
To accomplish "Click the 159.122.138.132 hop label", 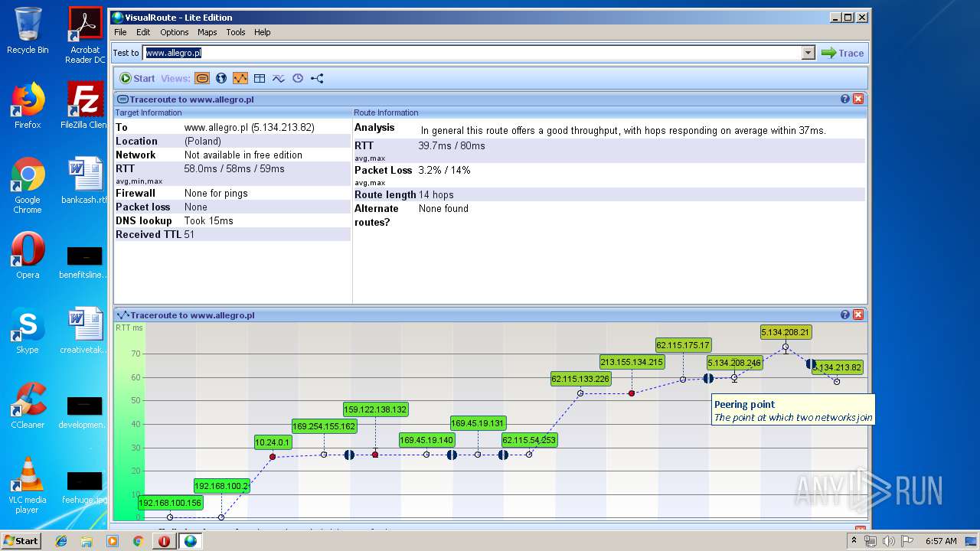I will (x=375, y=409).
